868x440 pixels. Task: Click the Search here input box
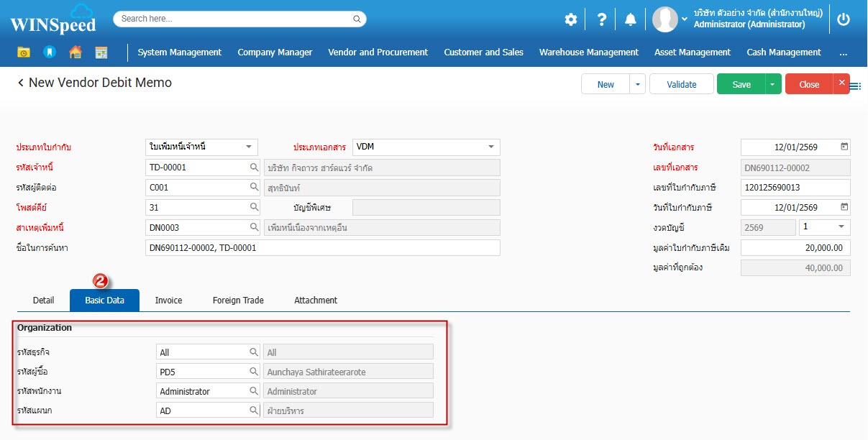tap(239, 19)
